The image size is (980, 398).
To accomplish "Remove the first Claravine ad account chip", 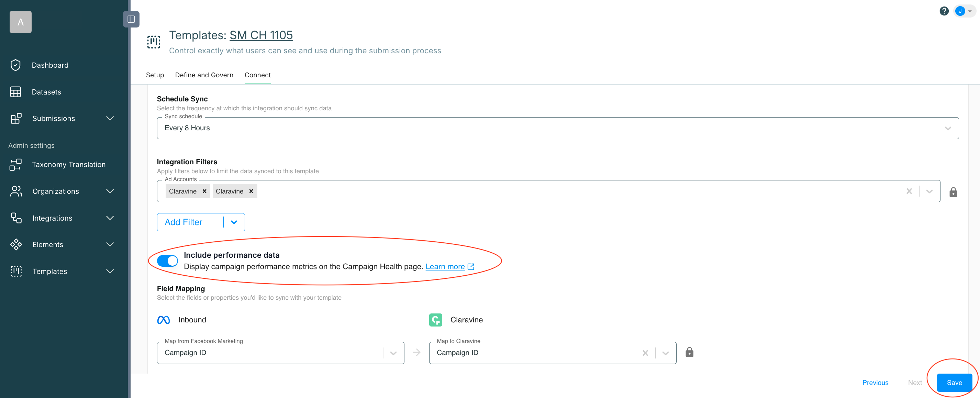I will (x=204, y=191).
